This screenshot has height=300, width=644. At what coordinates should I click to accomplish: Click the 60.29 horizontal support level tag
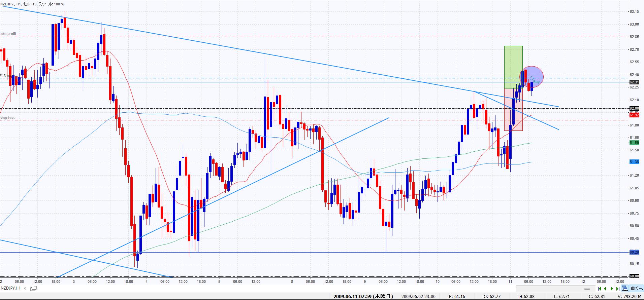(x=634, y=252)
